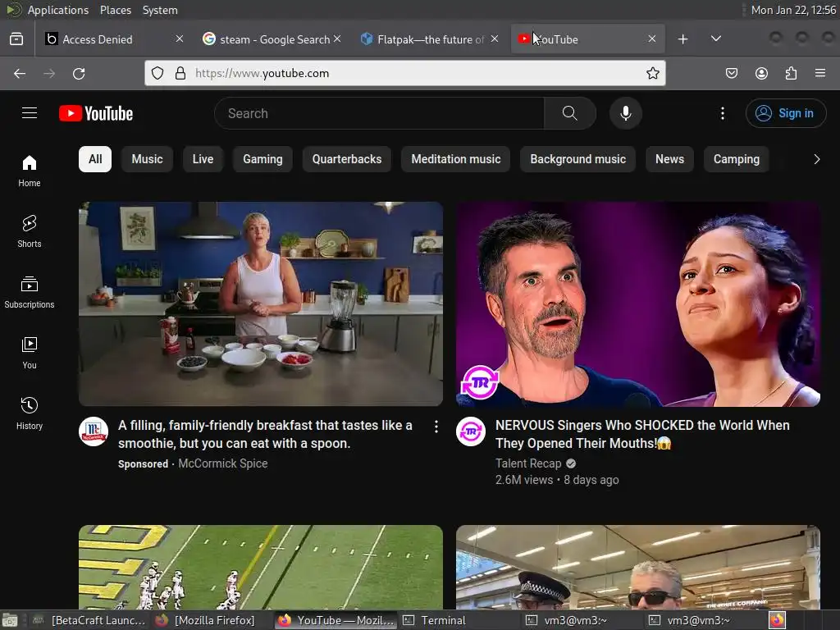The height and width of the screenshot is (630, 840).
Task: Filter by the News chip
Action: 669,159
